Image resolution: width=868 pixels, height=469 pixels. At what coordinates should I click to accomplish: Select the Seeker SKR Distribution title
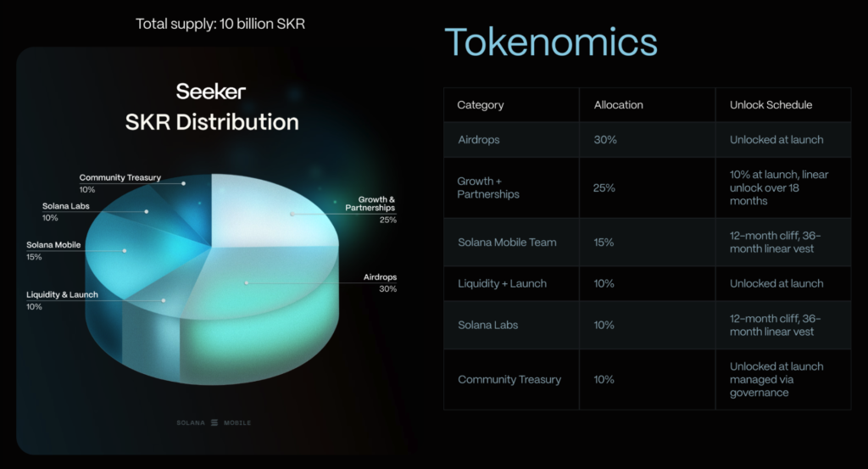click(x=212, y=107)
